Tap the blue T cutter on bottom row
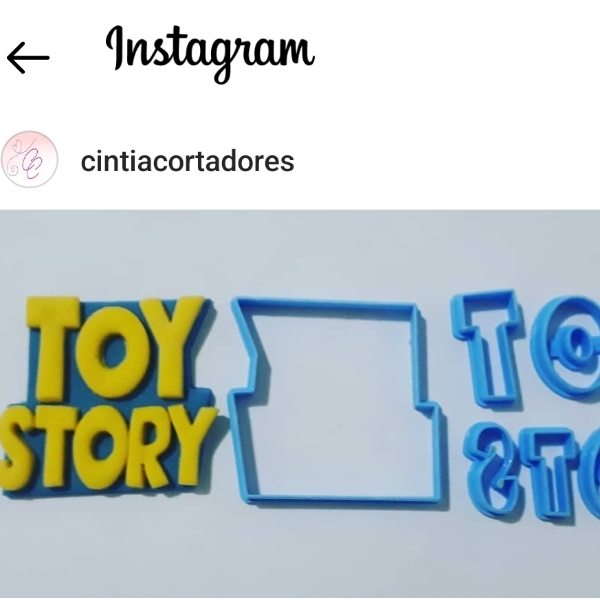 point(549,473)
